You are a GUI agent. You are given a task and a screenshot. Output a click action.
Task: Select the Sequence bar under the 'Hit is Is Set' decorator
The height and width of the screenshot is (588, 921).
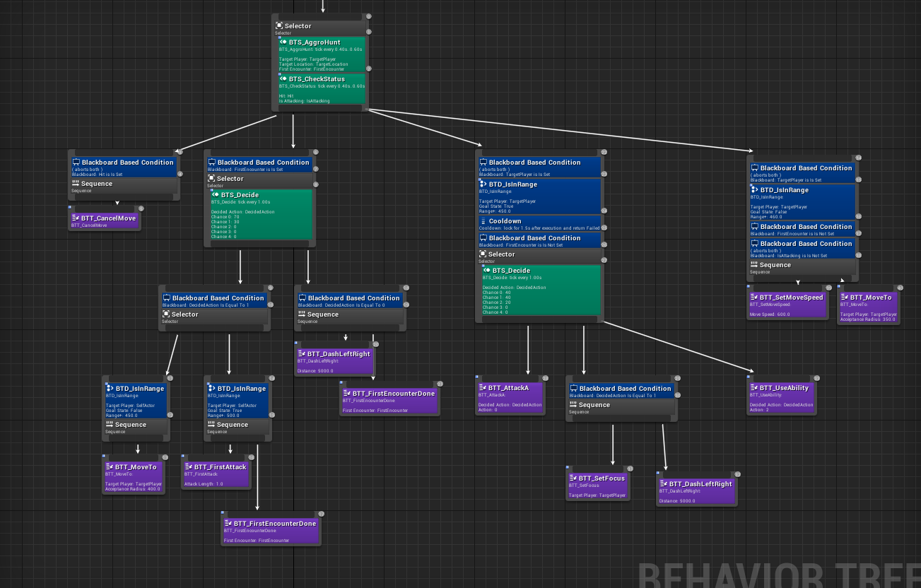[x=123, y=186]
